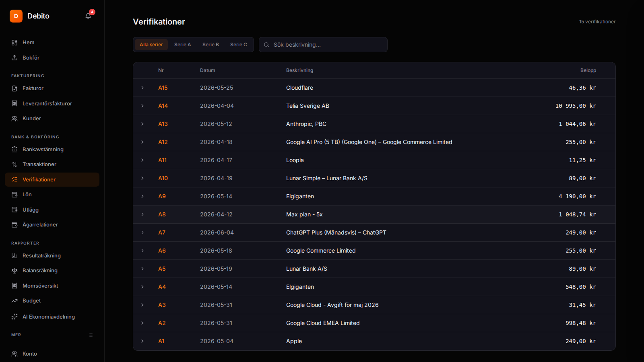Open the Kunder page
The height and width of the screenshot is (362, 644).
coord(52,119)
